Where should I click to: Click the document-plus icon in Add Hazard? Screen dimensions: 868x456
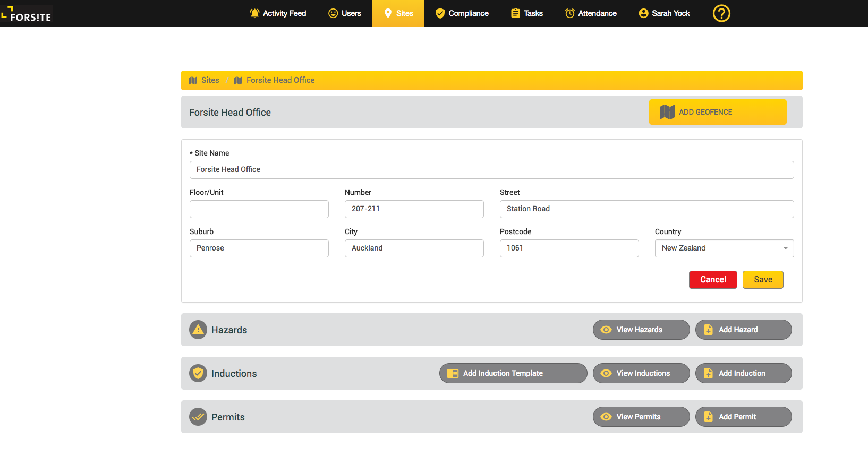coord(708,330)
